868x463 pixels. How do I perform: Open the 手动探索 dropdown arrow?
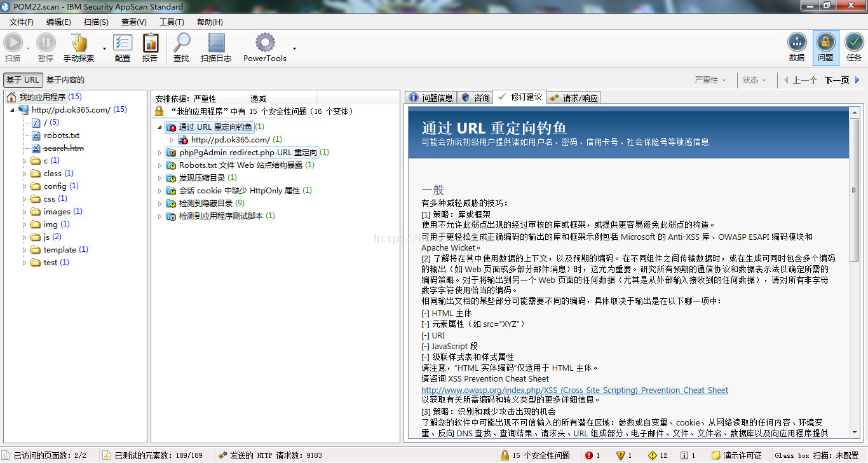[104, 48]
